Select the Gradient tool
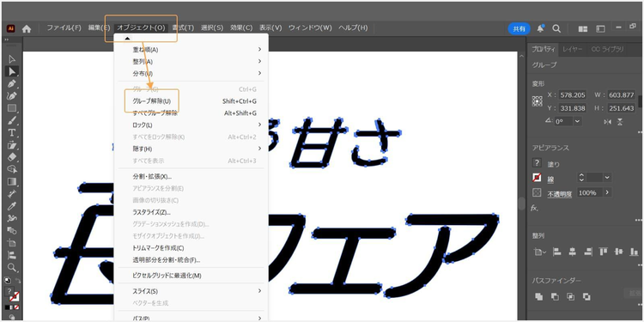The width and height of the screenshot is (644, 322). (12, 181)
